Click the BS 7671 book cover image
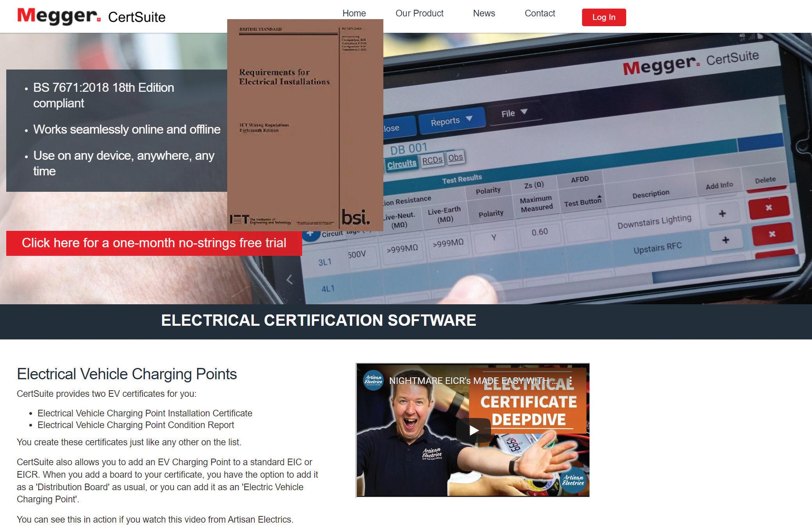 click(305, 125)
